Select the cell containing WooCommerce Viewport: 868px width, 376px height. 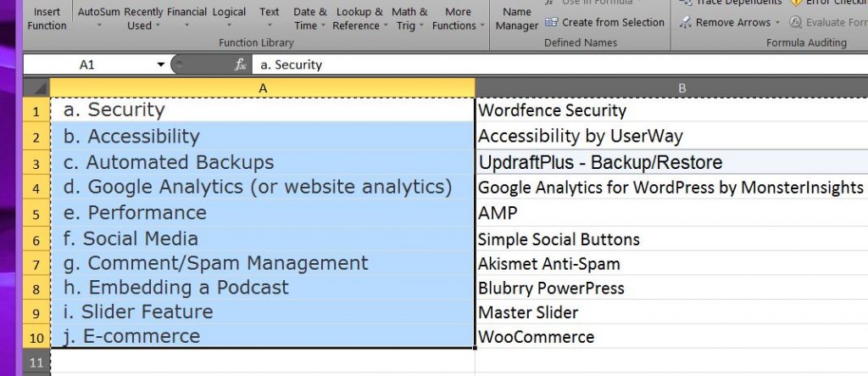click(670, 337)
